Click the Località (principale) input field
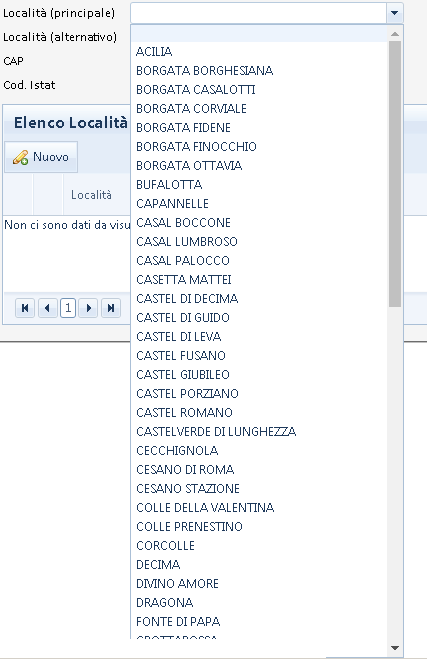 258,13
